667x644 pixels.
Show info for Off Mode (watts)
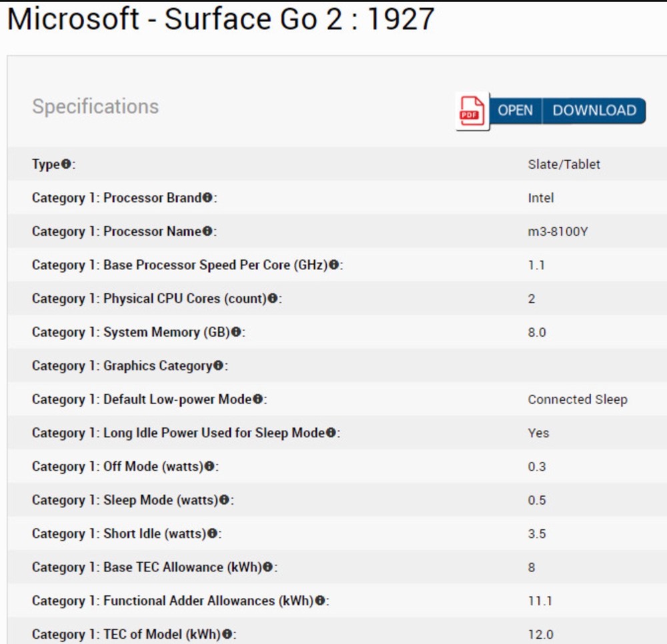[209, 466]
